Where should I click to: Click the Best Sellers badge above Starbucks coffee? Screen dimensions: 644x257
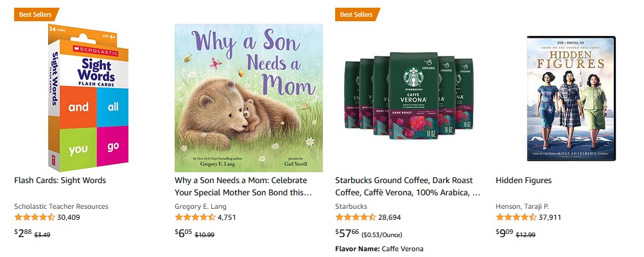coord(356,14)
